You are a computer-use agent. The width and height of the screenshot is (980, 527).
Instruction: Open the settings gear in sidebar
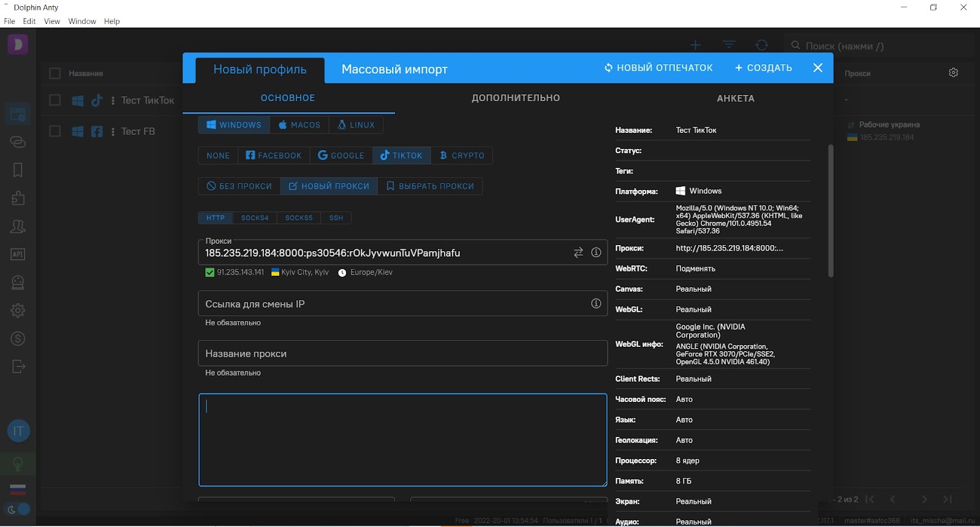pyautogui.click(x=18, y=310)
